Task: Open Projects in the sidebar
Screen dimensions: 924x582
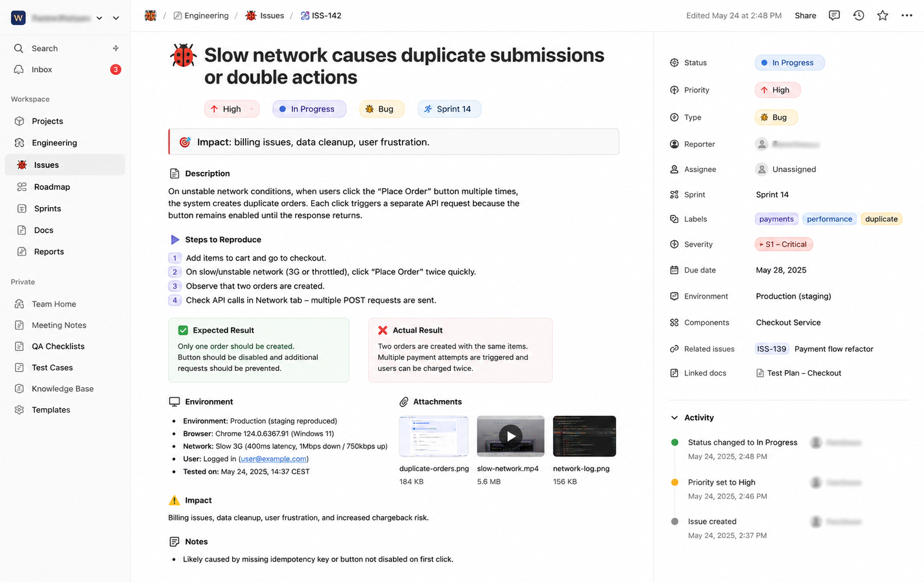Action: click(65, 121)
